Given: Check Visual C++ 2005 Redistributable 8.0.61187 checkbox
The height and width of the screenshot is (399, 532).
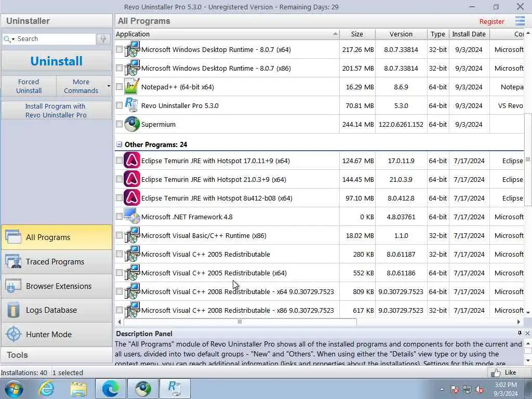Looking at the screenshot, I should 119,254.
